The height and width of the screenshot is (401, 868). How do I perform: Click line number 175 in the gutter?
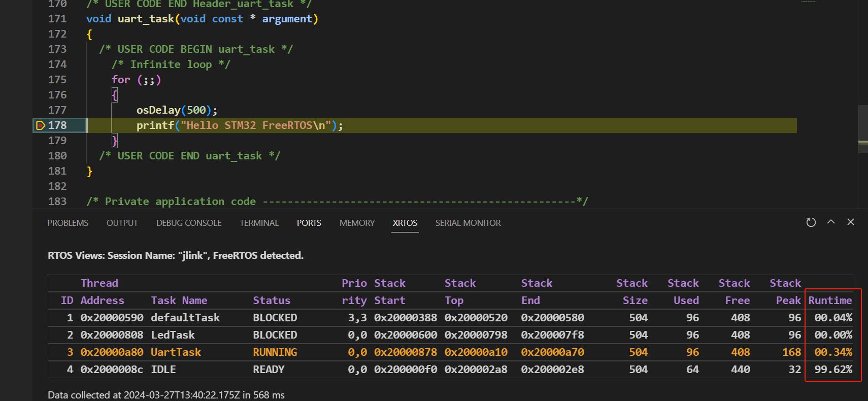coord(57,80)
